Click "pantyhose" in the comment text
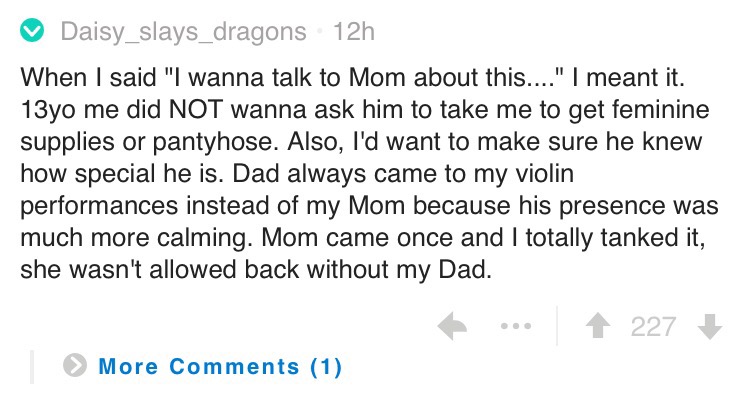The width and height of the screenshot is (750, 394). [x=215, y=142]
